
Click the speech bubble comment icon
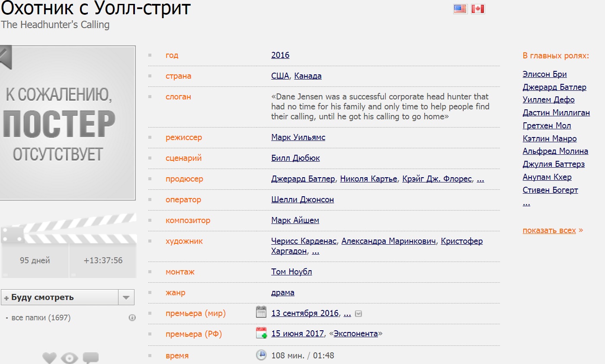pyautogui.click(x=90, y=358)
